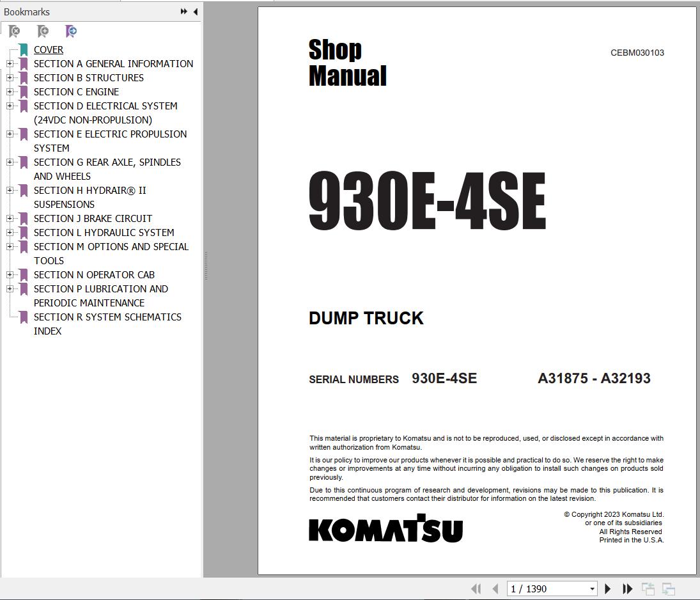Open bookmark SECTION D ELECTRICAL SYSTEM
The height and width of the screenshot is (600, 700).
point(105,113)
